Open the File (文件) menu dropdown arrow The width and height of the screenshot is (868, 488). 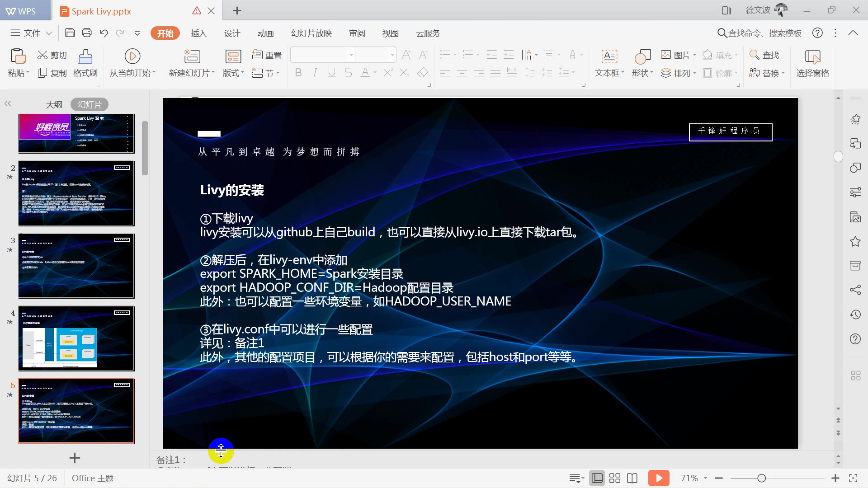point(49,33)
